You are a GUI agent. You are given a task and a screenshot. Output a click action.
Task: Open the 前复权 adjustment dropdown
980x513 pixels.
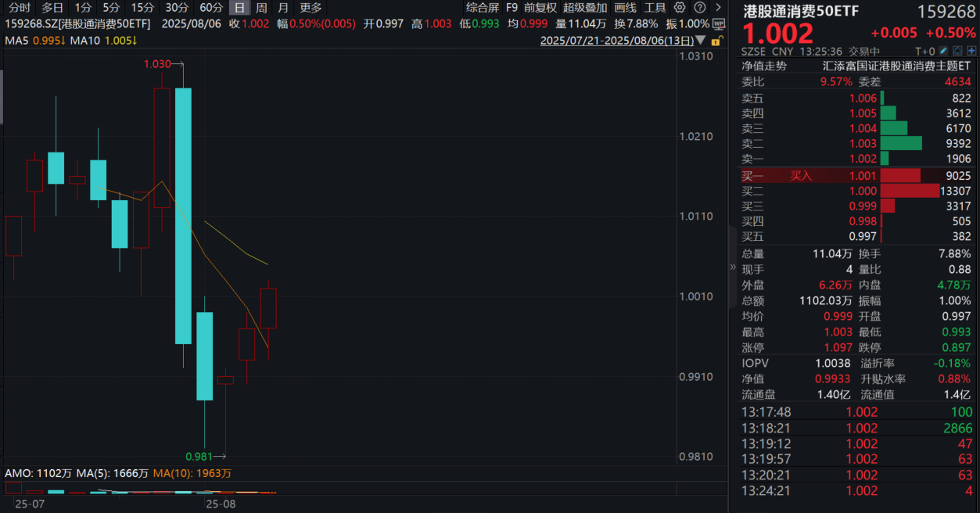coord(540,7)
